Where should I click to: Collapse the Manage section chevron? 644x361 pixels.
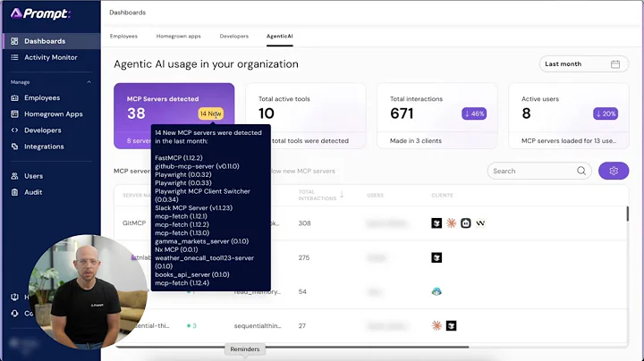click(x=89, y=82)
